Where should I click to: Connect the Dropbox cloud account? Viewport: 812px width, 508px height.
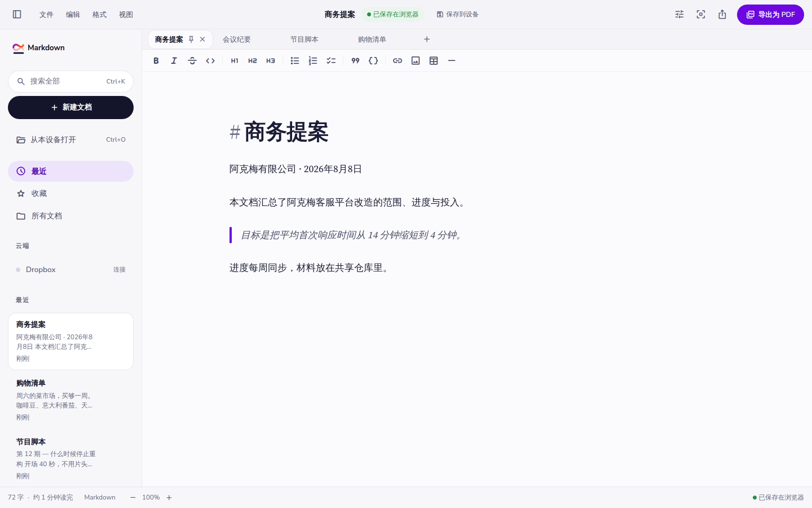pyautogui.click(x=120, y=270)
